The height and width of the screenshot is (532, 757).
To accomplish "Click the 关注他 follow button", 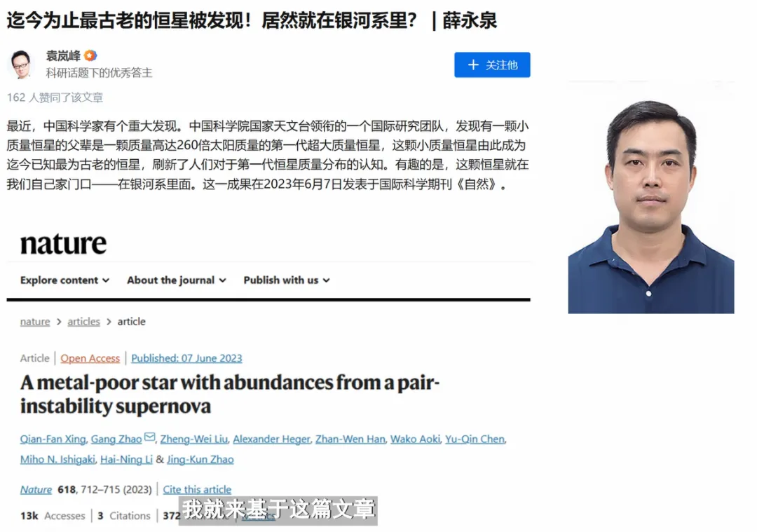I will (x=492, y=64).
